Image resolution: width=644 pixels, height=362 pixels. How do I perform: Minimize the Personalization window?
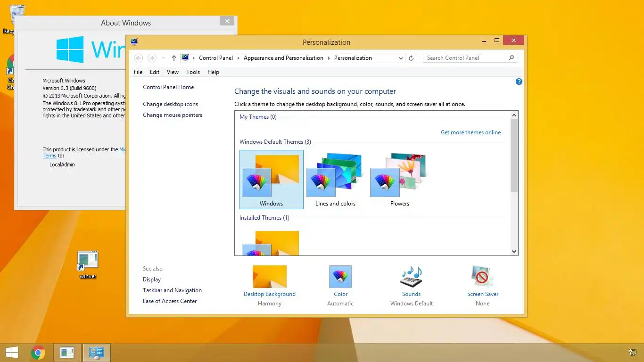click(x=485, y=41)
